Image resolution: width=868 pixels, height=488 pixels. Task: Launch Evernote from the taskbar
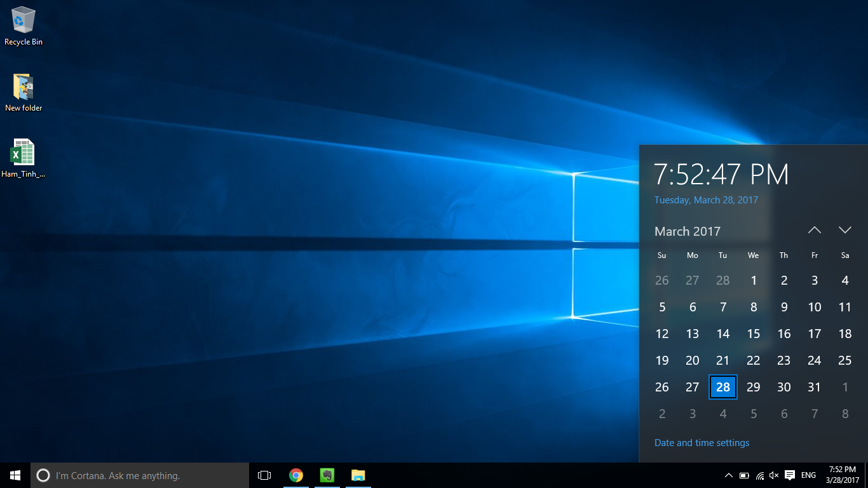(327, 475)
